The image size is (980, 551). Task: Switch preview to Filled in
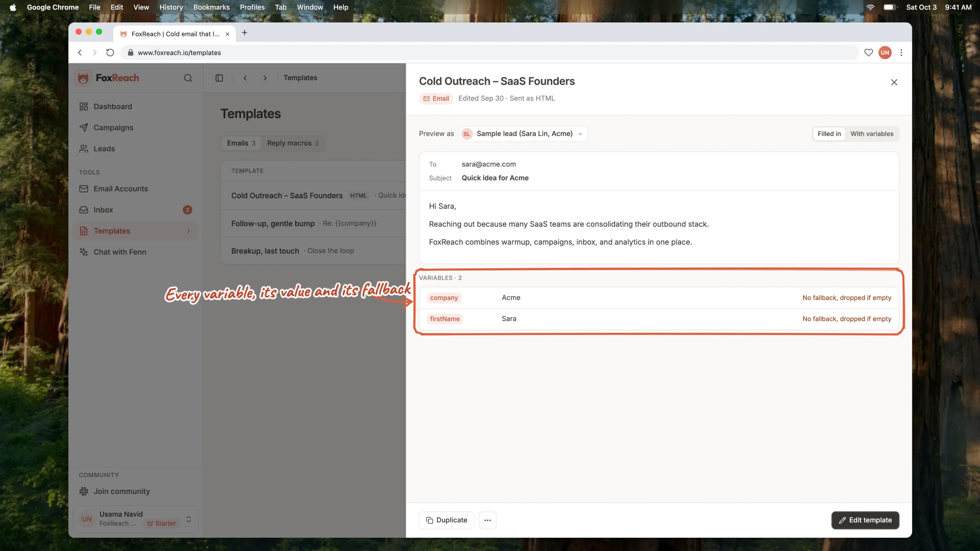click(829, 134)
